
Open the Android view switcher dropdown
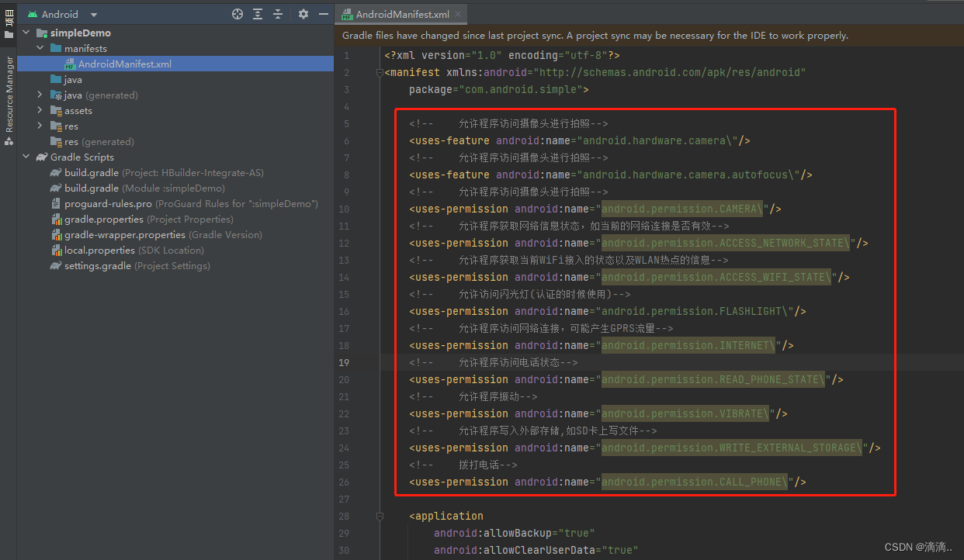[92, 13]
